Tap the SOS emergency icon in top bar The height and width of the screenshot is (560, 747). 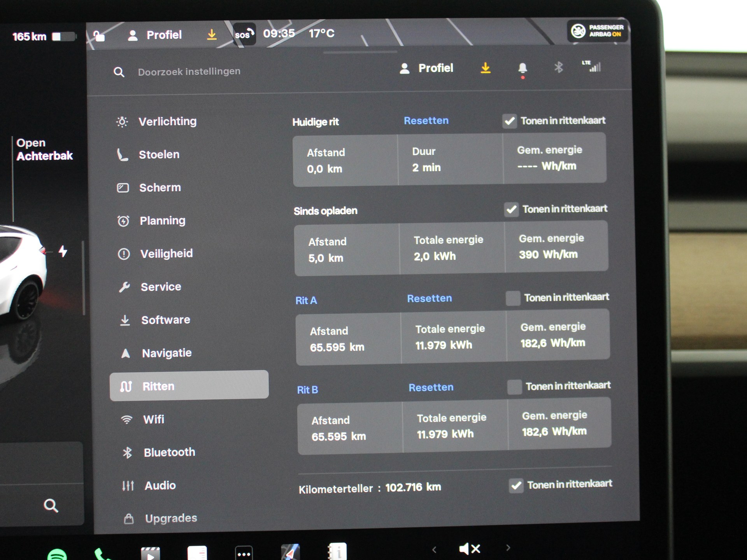coord(244,34)
